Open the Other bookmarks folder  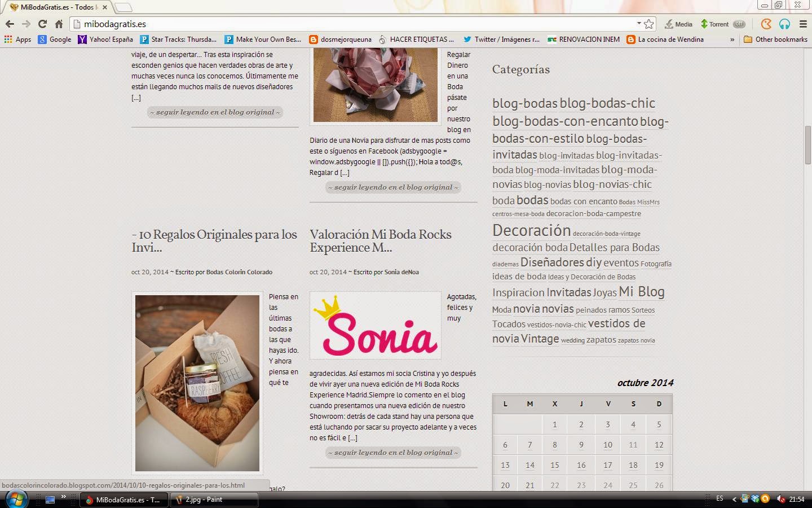click(775, 40)
